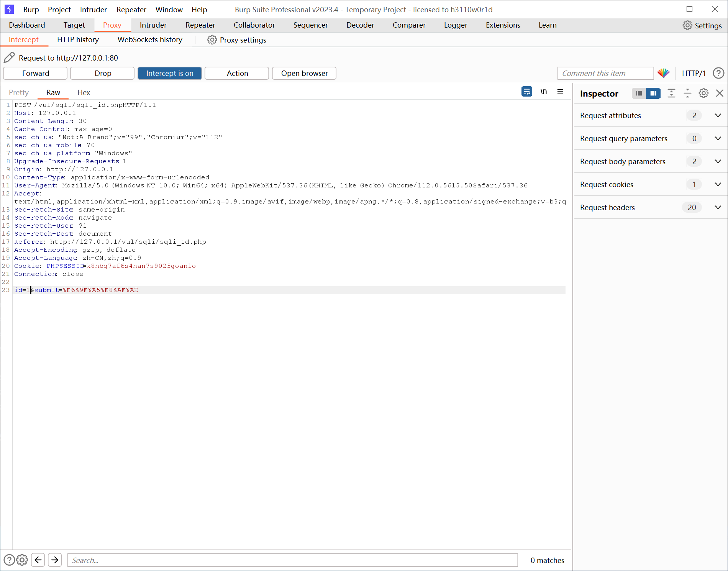Toggle message line wrap icon
The height and width of the screenshot is (571, 728).
click(x=527, y=92)
